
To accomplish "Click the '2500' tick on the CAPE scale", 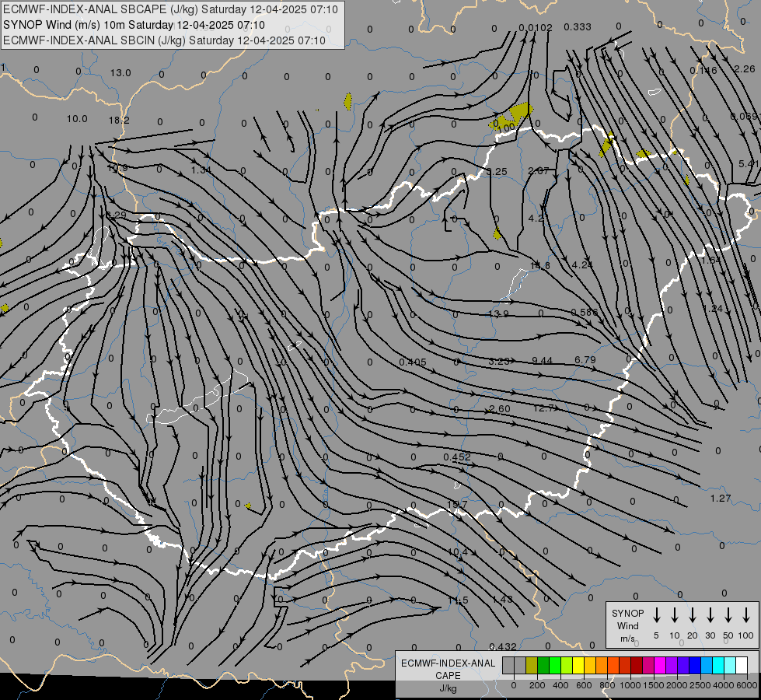I will point(700,685).
